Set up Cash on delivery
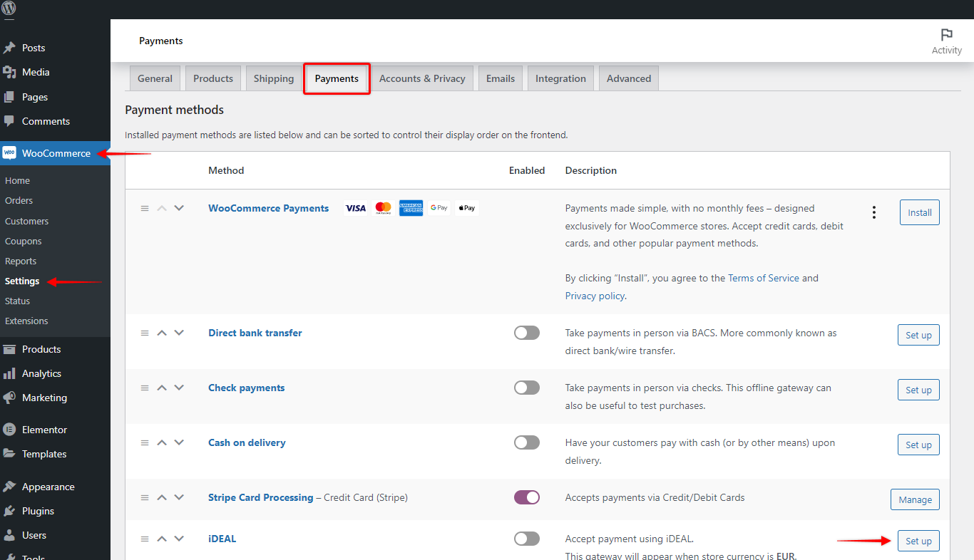This screenshot has height=560, width=974. 918,445
